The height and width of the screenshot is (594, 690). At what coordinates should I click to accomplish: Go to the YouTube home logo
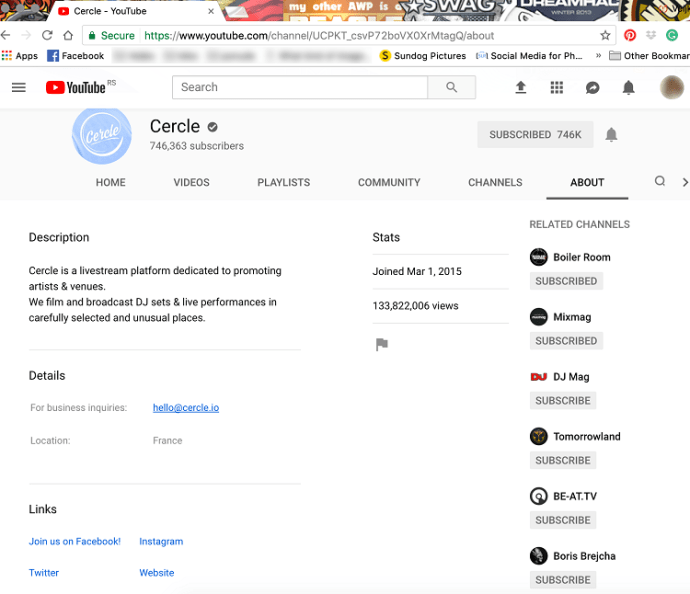point(76,88)
